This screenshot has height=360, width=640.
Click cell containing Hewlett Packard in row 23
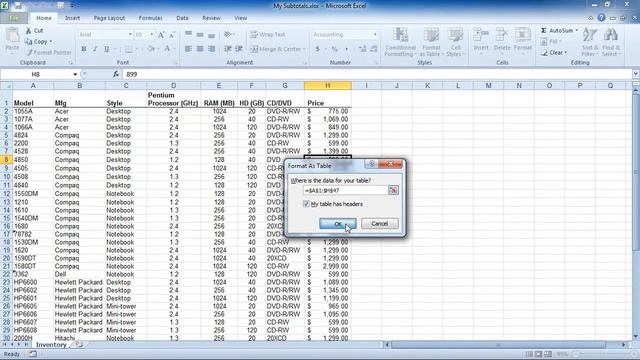point(79,282)
